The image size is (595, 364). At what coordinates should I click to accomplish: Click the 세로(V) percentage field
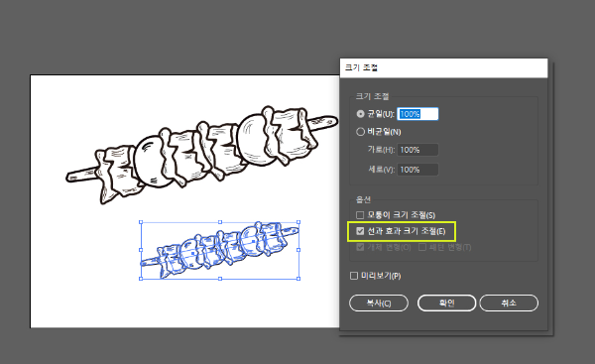coord(417,170)
